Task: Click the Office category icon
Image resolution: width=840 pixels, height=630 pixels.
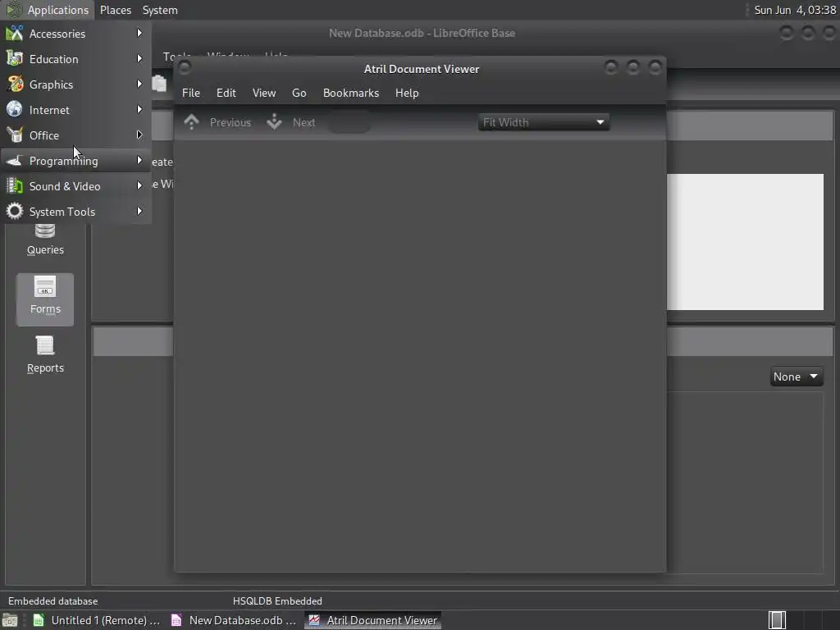Action: pyautogui.click(x=15, y=135)
